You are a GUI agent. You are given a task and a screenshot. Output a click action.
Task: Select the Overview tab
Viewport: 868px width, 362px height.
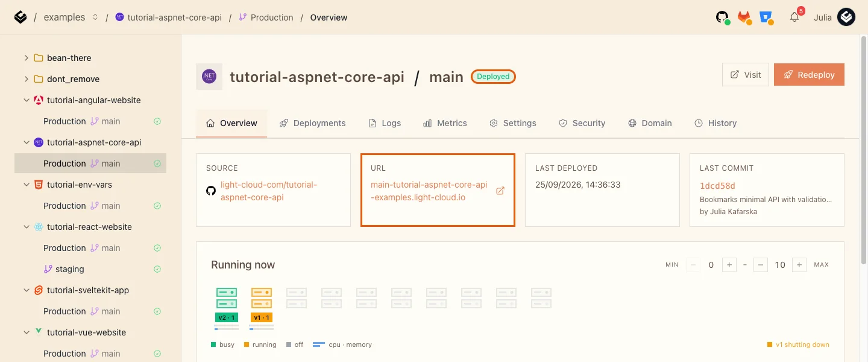click(231, 123)
